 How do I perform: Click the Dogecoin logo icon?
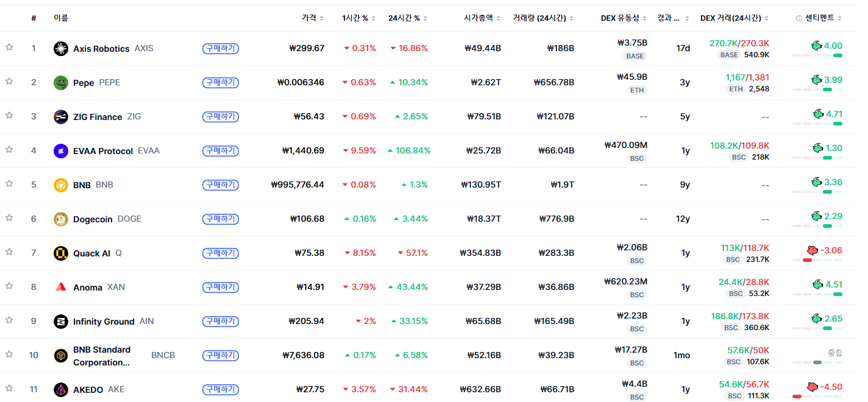(61, 219)
